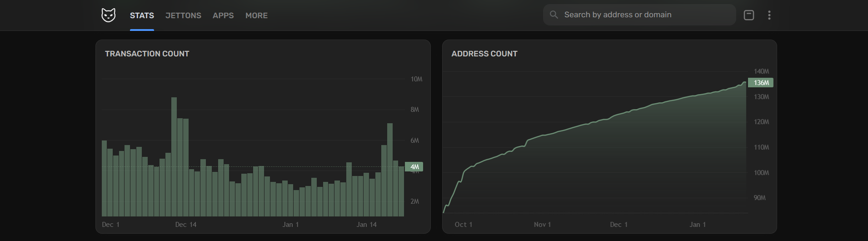The image size is (868, 241).
Task: Click the 8M axis label
Action: (x=415, y=110)
